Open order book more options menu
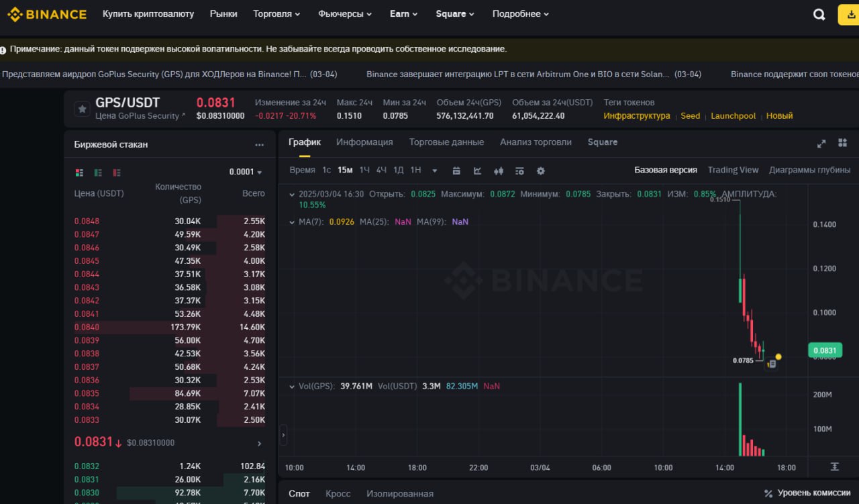Screen dimensions: 859x504 (259, 144)
